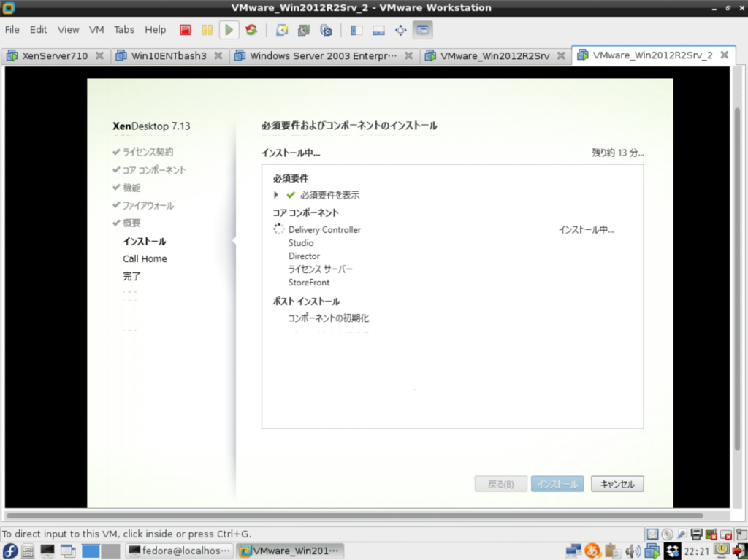Click the disabled インストール button
Image resolution: width=748 pixels, height=560 pixels.
pos(557,484)
